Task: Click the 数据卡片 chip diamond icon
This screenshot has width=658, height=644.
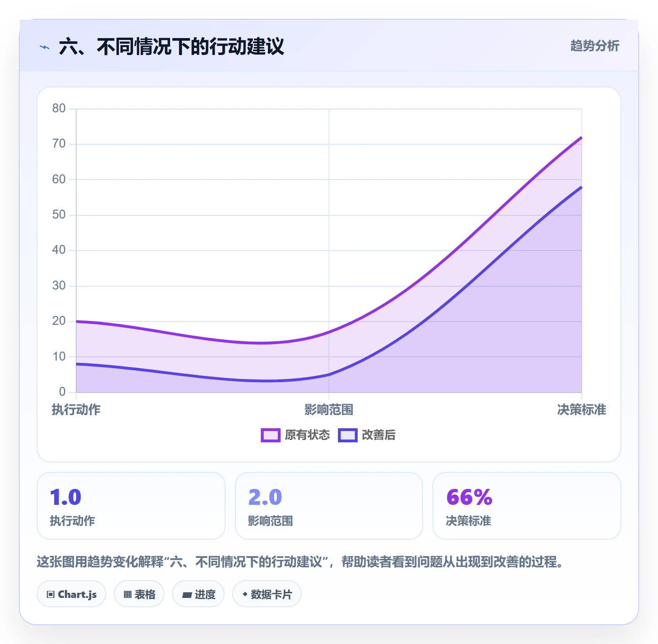Action: [245, 594]
